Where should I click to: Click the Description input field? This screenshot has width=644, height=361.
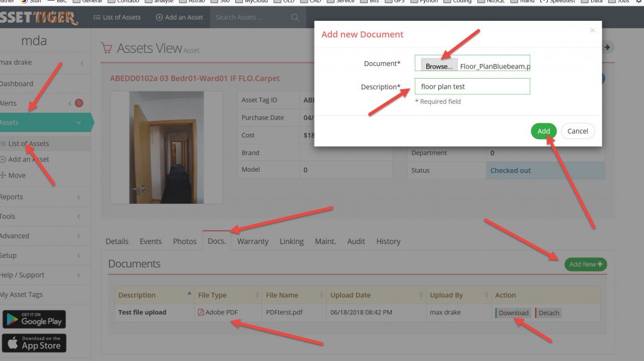(472, 87)
